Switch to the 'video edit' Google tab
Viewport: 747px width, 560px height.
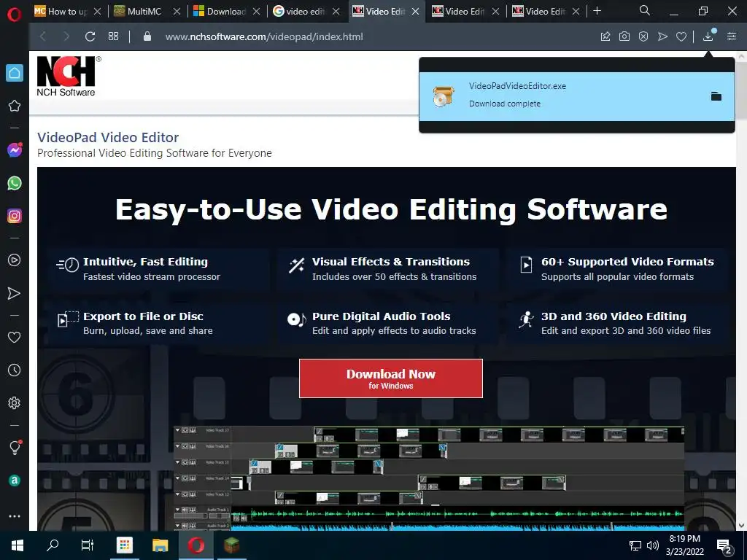point(305,11)
